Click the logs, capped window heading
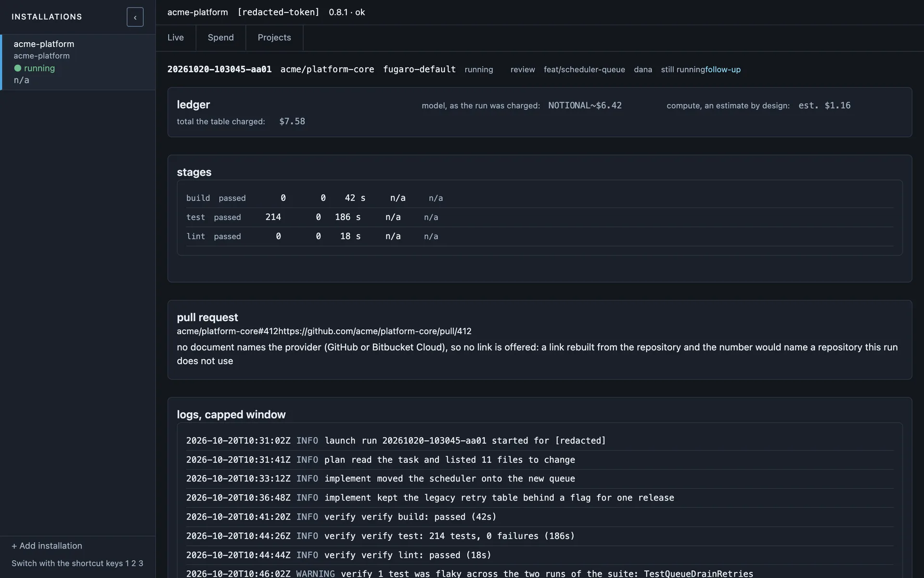924x578 pixels. coord(231,415)
